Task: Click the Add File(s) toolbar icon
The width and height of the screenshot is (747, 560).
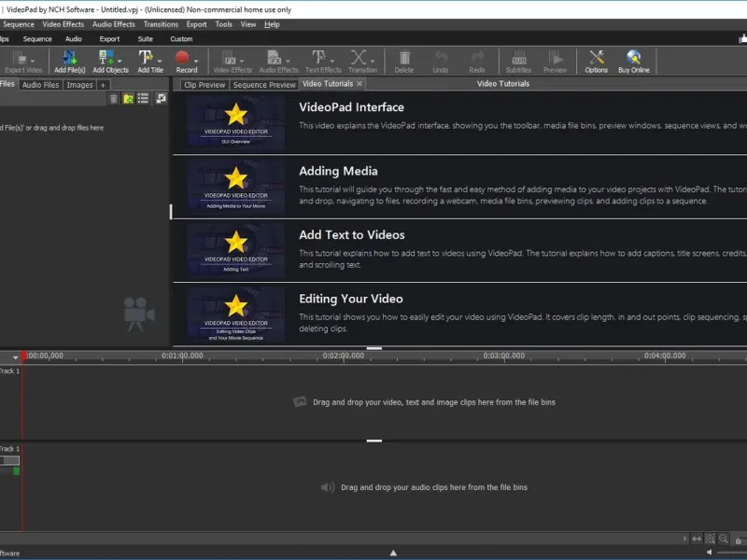Action: pyautogui.click(x=69, y=58)
